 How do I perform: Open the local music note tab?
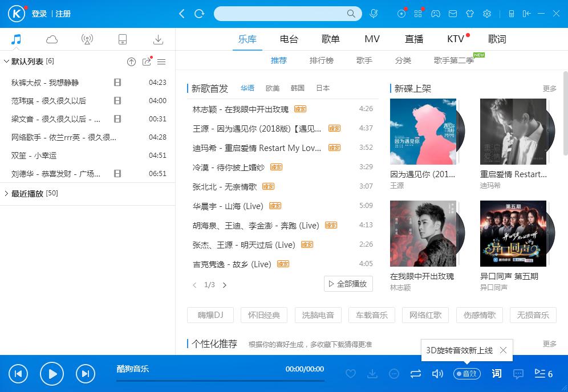point(16,39)
